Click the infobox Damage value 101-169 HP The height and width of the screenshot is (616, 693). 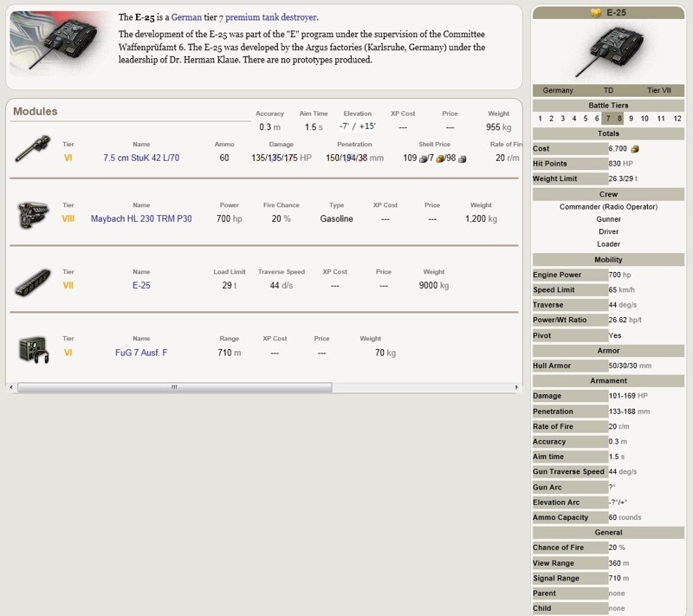(628, 396)
